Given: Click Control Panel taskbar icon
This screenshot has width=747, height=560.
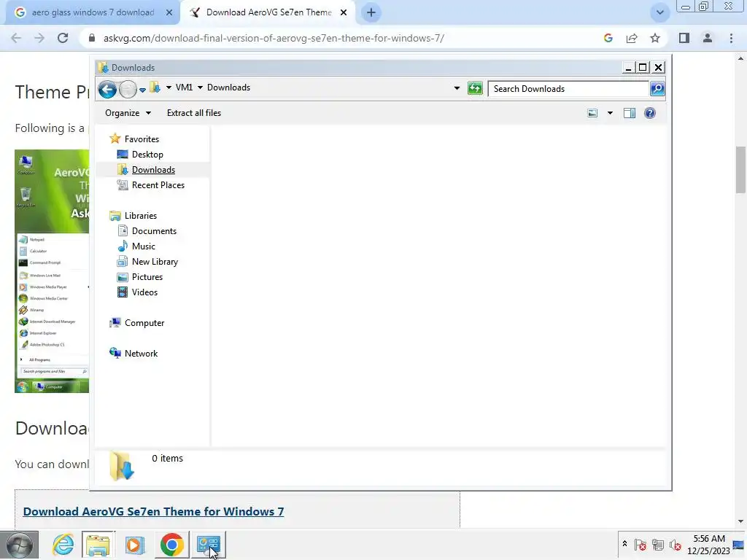Looking at the screenshot, I should pyautogui.click(x=209, y=545).
